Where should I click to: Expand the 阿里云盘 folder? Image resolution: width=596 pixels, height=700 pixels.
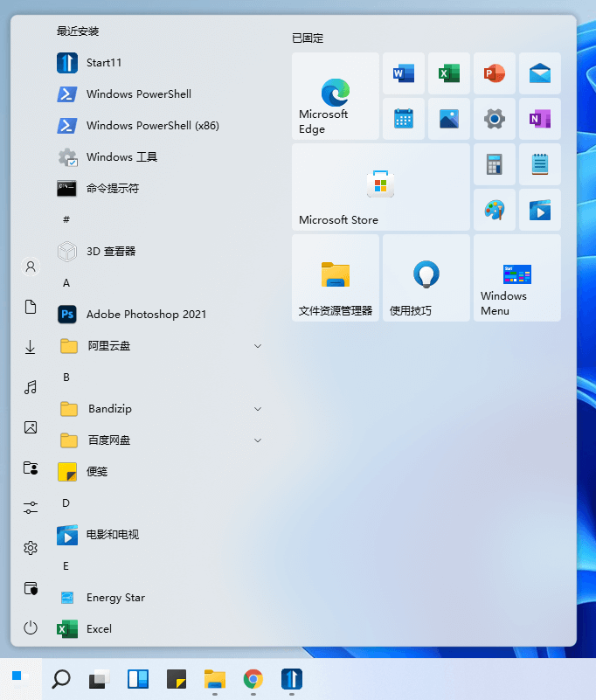point(258,346)
